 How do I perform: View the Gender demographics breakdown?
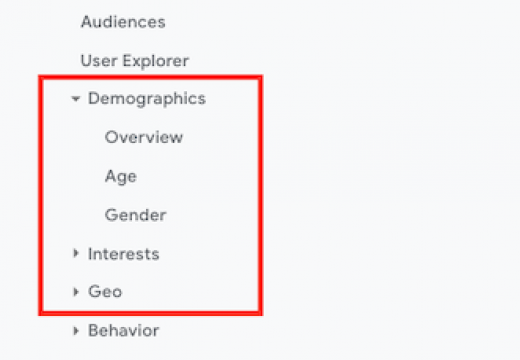click(135, 215)
